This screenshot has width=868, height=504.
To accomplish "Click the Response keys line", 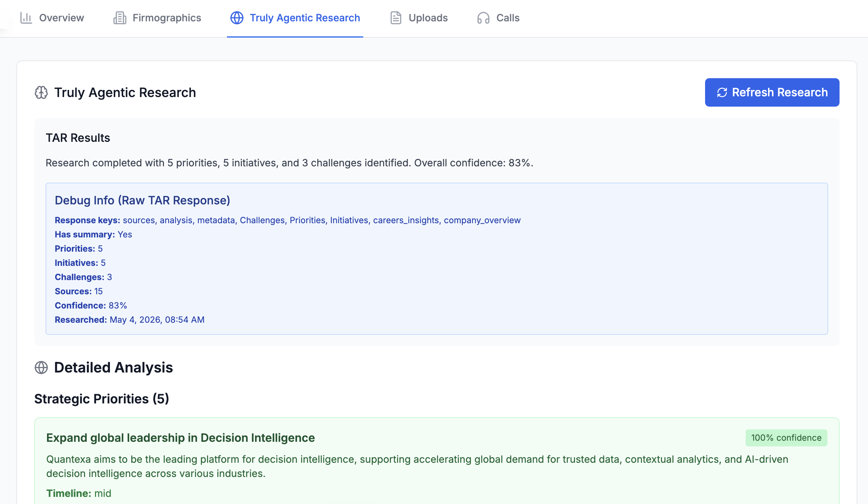I will (x=288, y=220).
